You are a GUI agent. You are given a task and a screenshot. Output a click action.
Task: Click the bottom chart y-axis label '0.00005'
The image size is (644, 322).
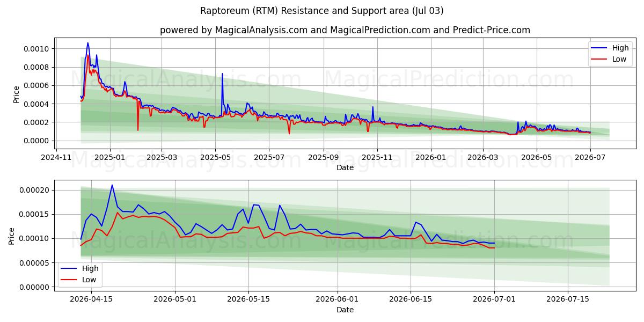coord(34,263)
